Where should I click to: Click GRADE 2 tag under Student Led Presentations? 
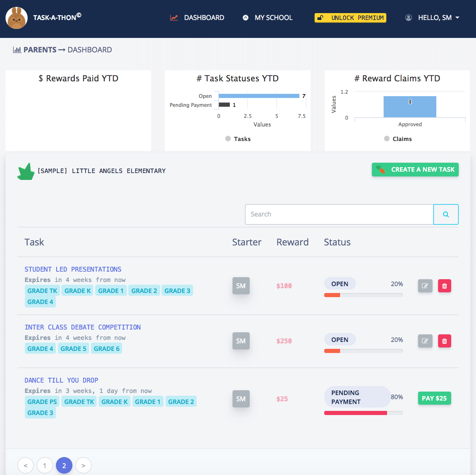point(144,291)
